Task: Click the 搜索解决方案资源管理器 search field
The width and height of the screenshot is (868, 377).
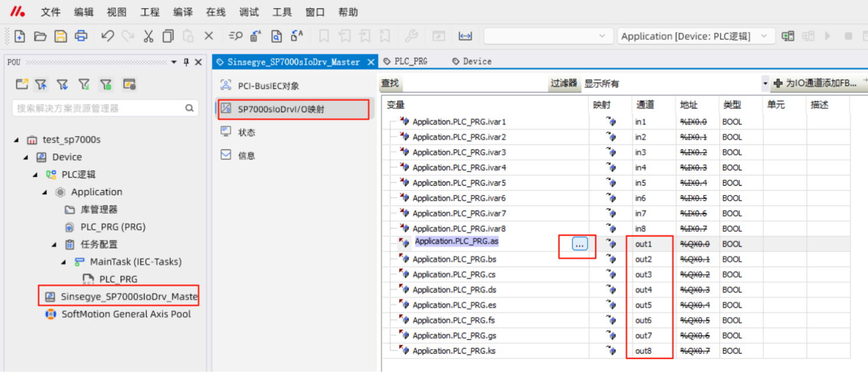Action: coord(99,108)
